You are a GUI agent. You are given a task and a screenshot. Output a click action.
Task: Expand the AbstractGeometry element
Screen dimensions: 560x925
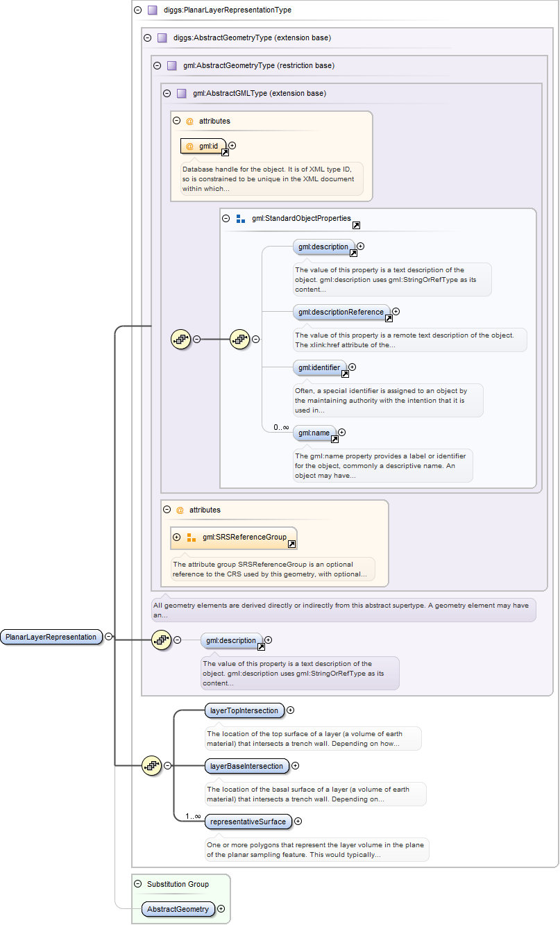[221, 908]
